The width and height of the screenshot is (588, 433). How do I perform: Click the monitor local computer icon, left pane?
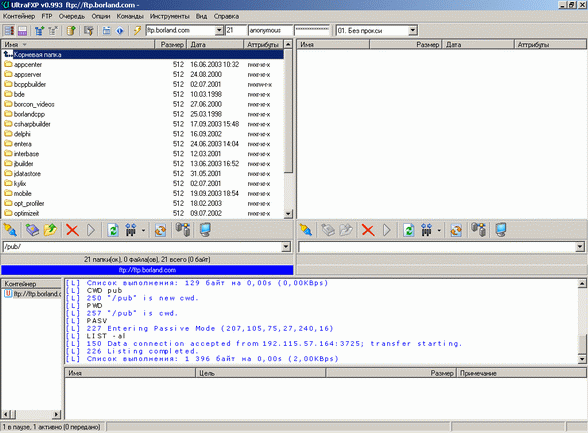(x=205, y=230)
